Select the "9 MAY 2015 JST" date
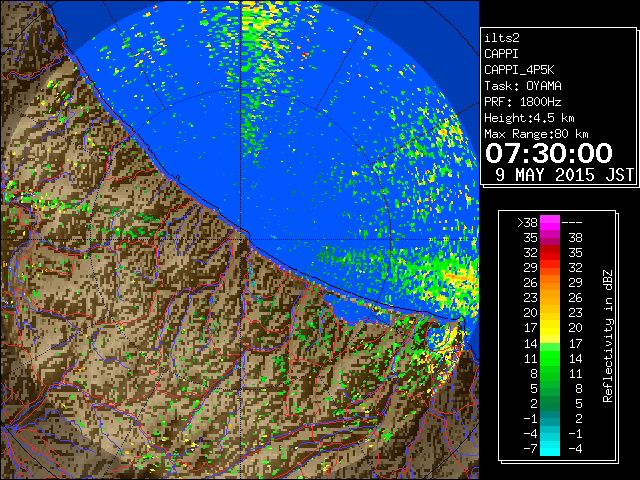This screenshot has height=480, width=640. point(564,175)
